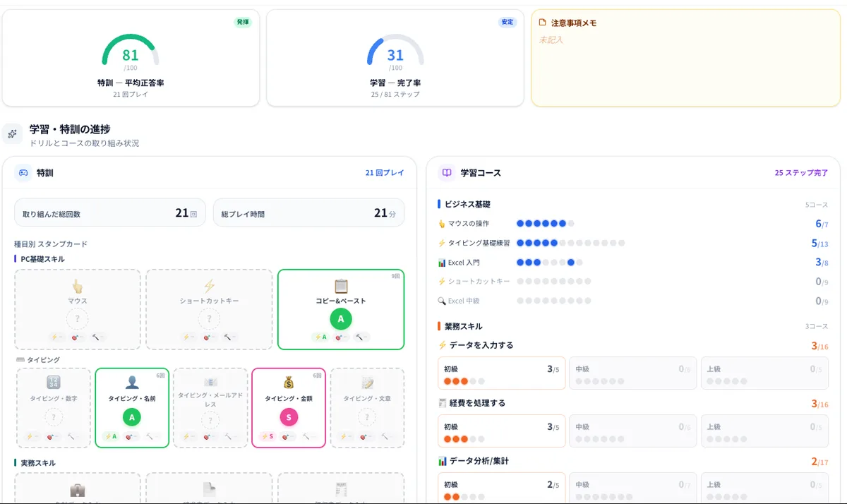Click the pink S rank badge on タイピング・金額
847x504 pixels.
pyautogui.click(x=288, y=417)
